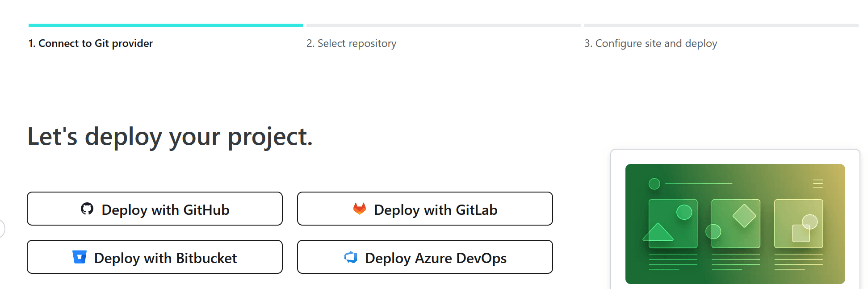Click the Bitbucket bucket icon
This screenshot has height=289, width=868.
point(80,257)
